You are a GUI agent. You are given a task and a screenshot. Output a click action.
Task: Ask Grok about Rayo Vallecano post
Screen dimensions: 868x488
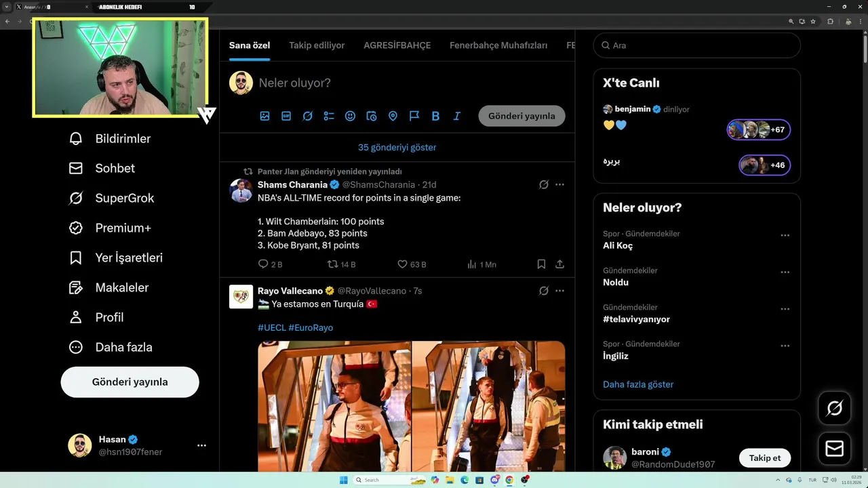click(x=543, y=291)
